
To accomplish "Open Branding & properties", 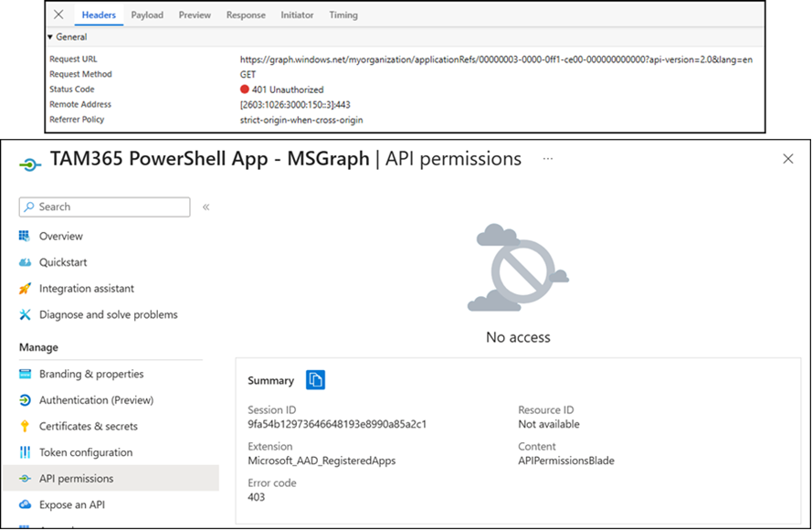I will coord(91,374).
